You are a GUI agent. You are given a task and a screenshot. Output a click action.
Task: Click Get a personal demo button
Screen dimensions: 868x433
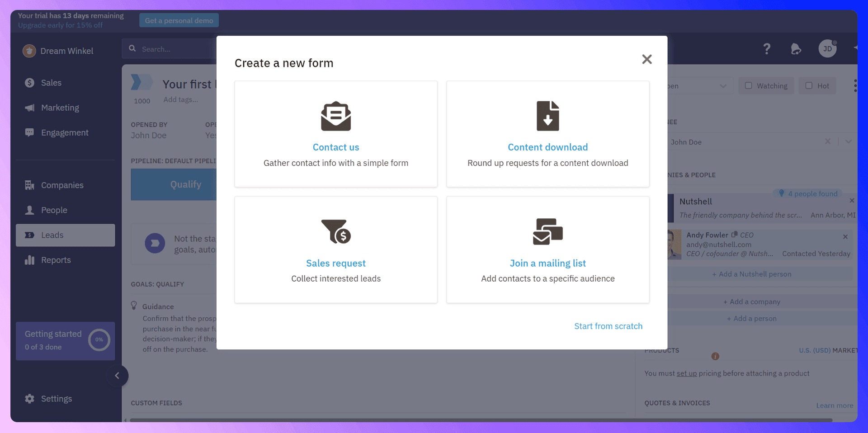(x=179, y=20)
